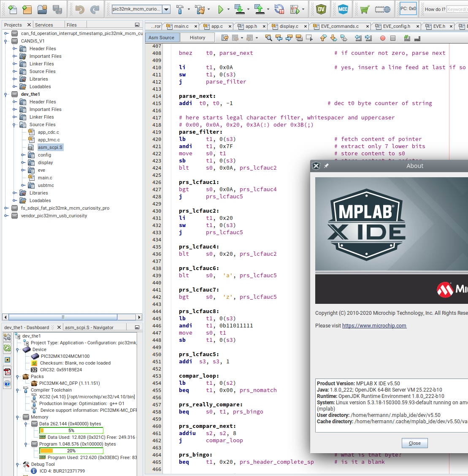Click the New Project toolbar icon
This screenshot has height=476, width=468.
tap(27, 9)
